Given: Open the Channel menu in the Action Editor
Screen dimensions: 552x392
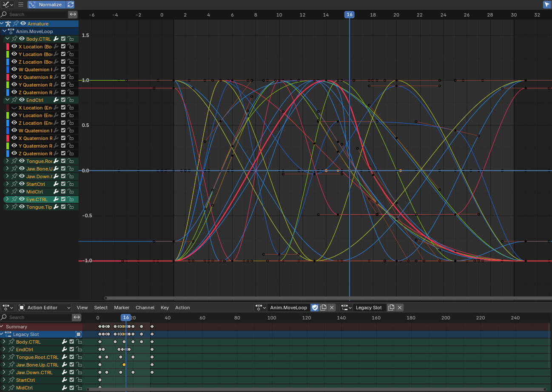Looking at the screenshot, I should click(x=145, y=307).
